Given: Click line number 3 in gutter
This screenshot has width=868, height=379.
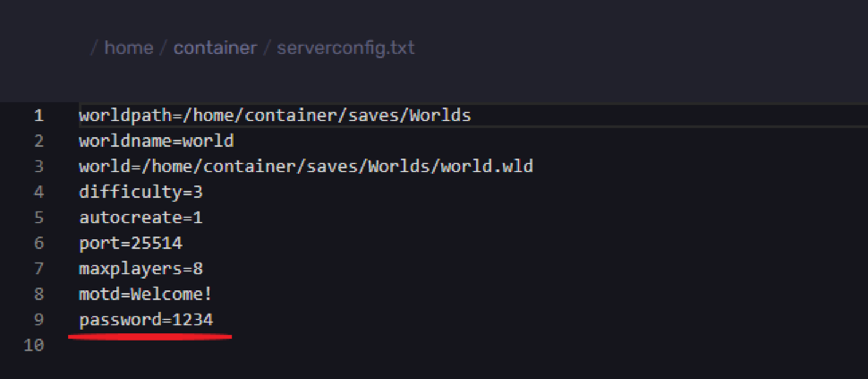Looking at the screenshot, I should point(38,167).
